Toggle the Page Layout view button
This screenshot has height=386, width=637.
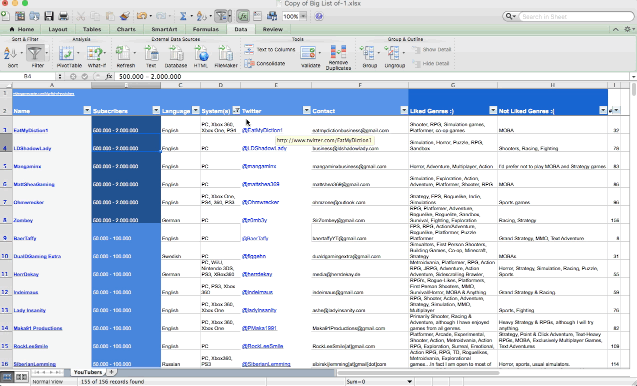point(21,377)
